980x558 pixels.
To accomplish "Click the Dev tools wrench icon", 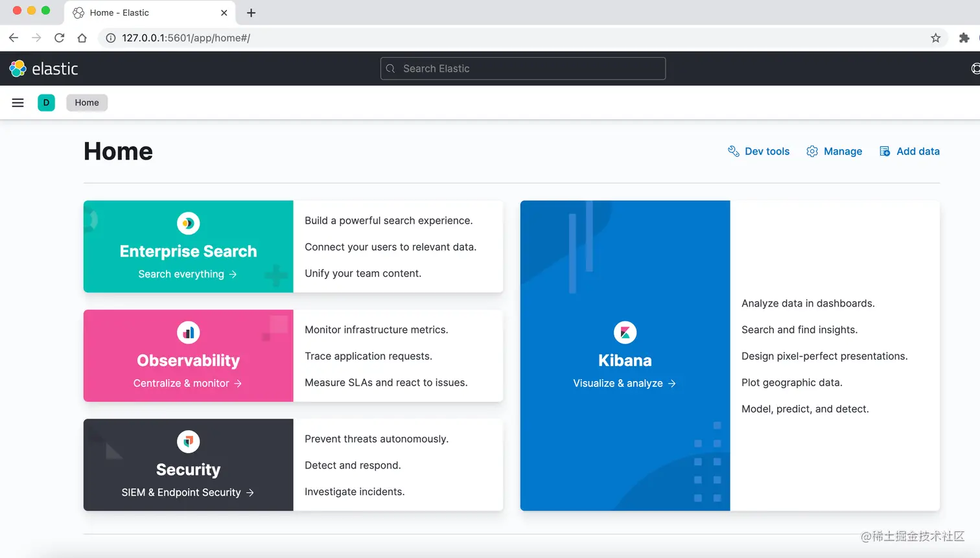I will coord(734,151).
